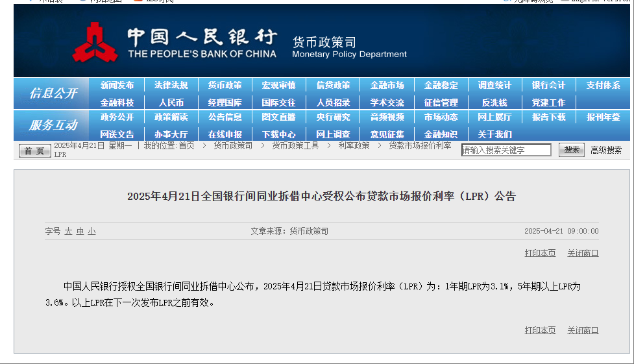Screen dimensions: 634x364
Task: Open 人员招录 menu item
Action: click(x=333, y=103)
